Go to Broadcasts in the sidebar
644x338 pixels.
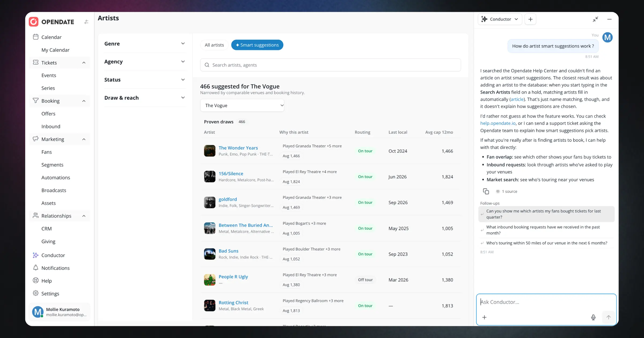(54, 190)
